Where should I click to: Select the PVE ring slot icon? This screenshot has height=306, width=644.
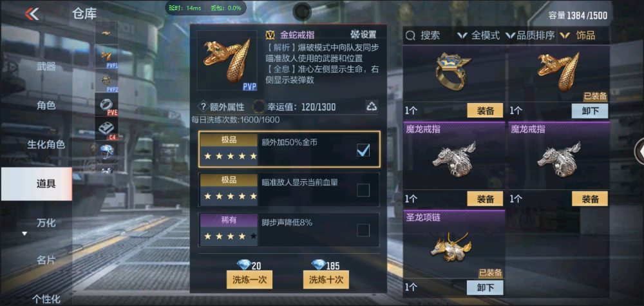106,105
